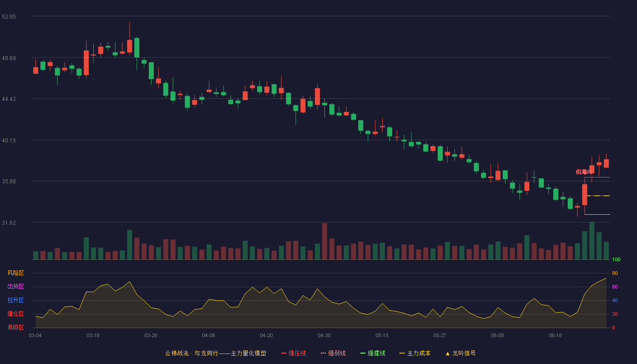Click the red signal annotation above the breakout candle
The image size is (637, 364).
[584, 172]
